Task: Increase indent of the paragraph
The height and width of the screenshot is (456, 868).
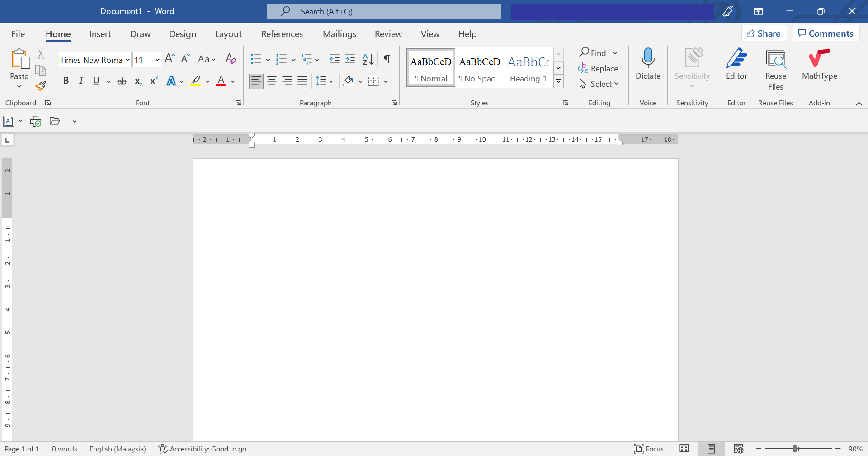Action: point(350,59)
